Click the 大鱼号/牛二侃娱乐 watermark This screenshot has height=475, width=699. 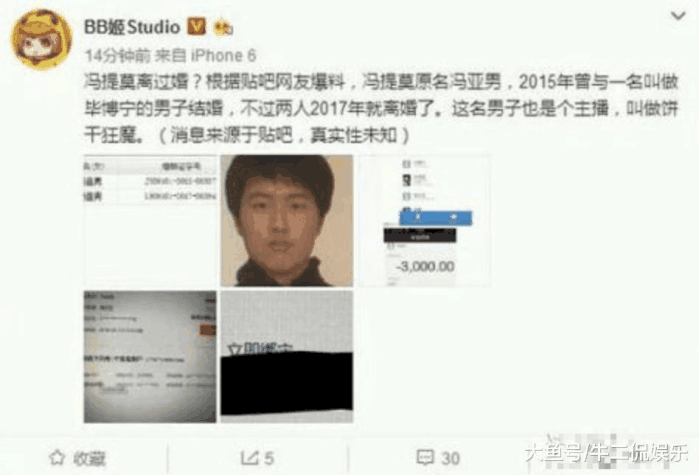606,453
